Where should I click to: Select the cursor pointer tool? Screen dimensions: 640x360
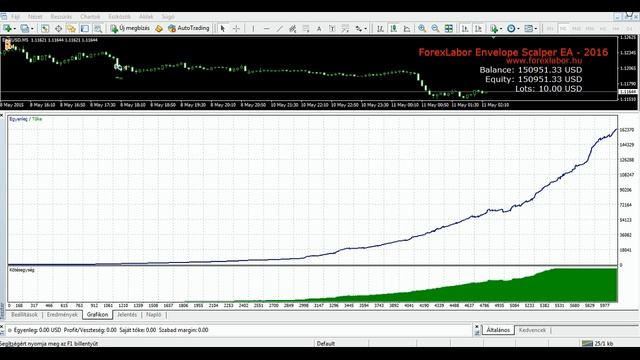222,28
